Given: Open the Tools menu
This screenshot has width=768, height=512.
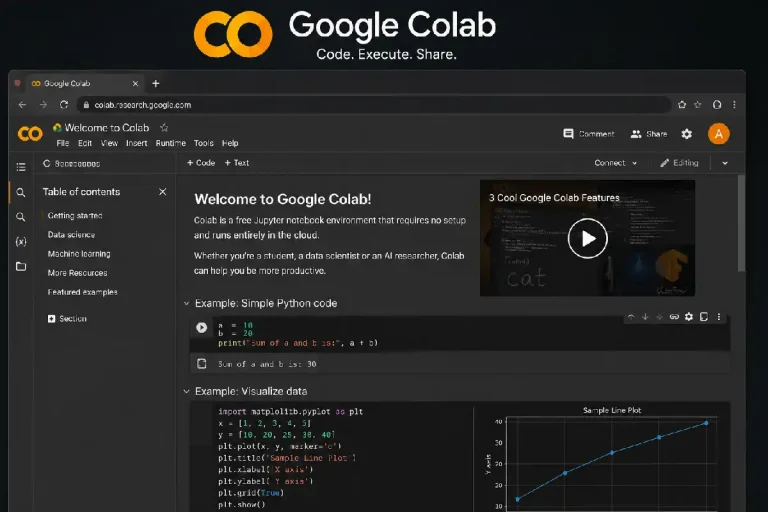Looking at the screenshot, I should [x=204, y=143].
